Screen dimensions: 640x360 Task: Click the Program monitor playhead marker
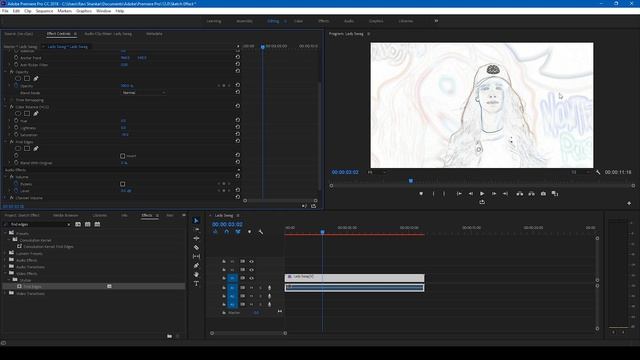click(x=411, y=180)
